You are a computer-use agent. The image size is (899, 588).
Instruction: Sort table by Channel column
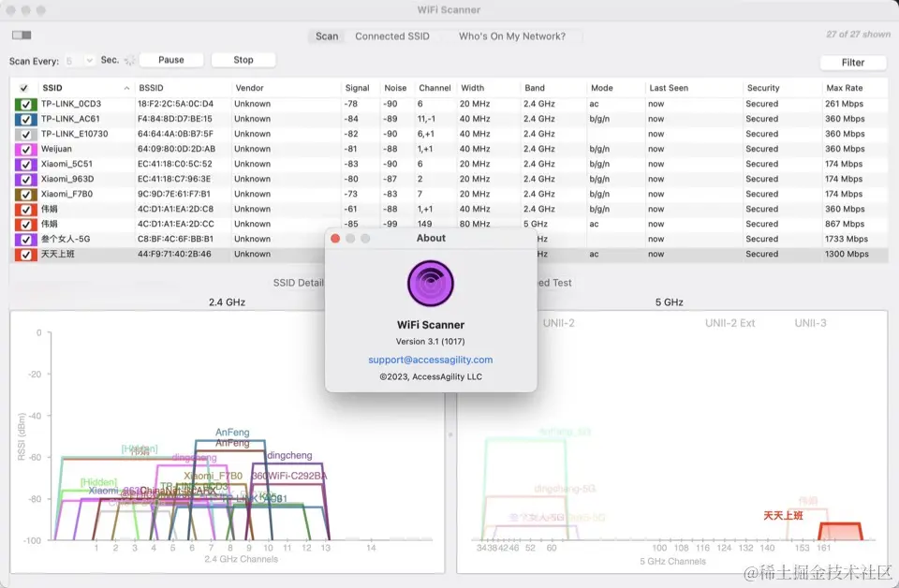[435, 88]
